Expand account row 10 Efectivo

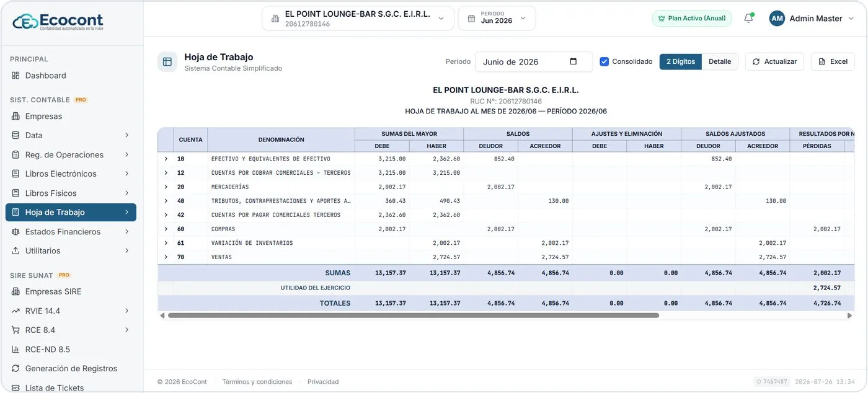[x=166, y=159]
